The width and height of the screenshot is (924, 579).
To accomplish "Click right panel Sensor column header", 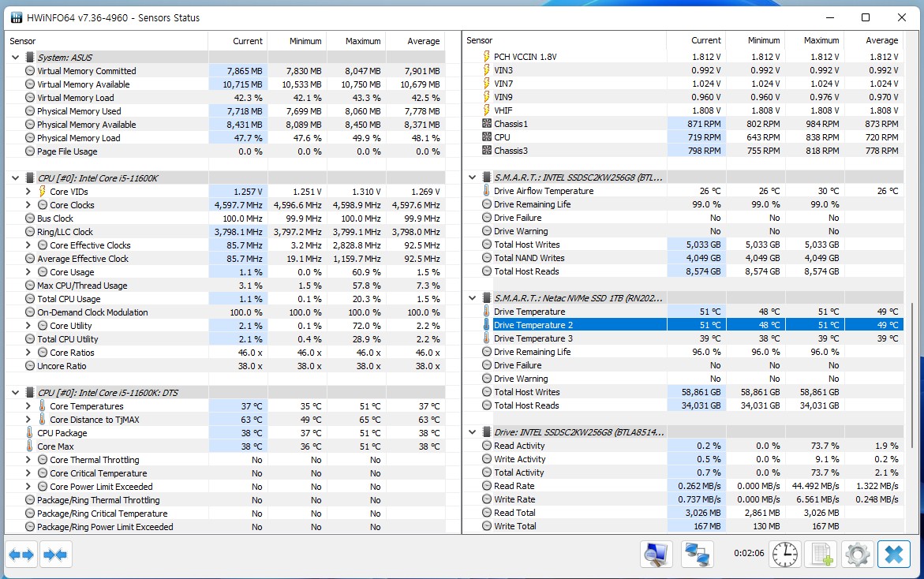I will coord(564,41).
